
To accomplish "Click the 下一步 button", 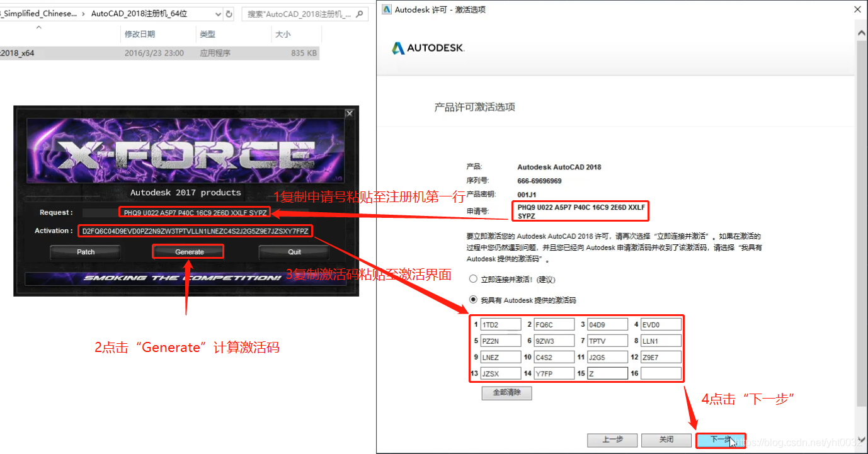I will (720, 440).
